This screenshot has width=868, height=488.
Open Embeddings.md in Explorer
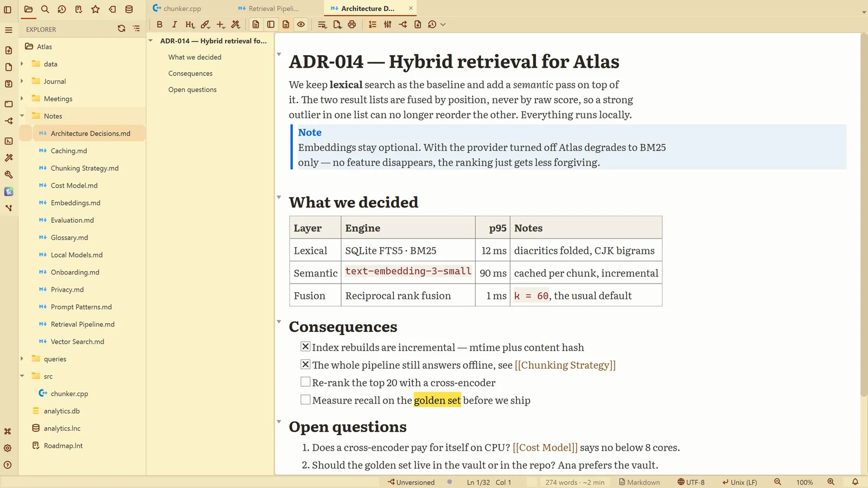tap(75, 203)
